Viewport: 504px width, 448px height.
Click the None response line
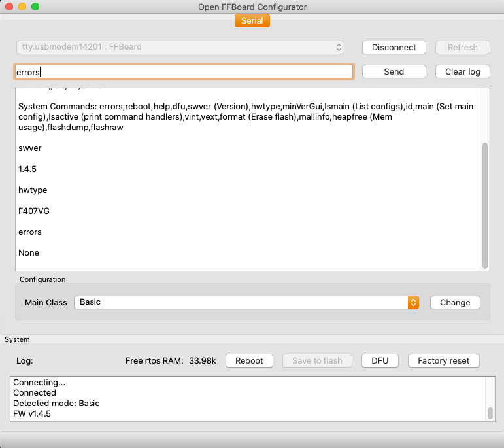click(29, 253)
